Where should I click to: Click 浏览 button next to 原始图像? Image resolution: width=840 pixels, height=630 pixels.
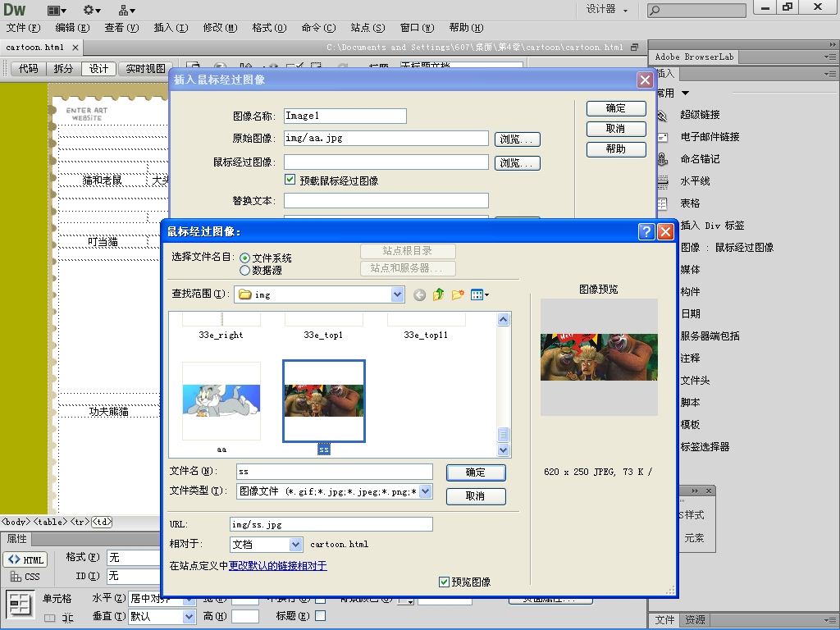click(517, 139)
